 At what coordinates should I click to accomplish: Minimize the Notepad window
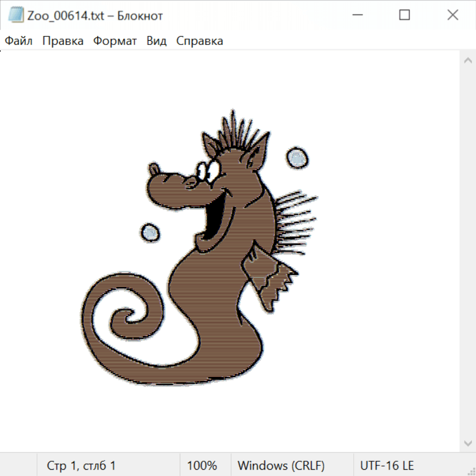[356, 16]
